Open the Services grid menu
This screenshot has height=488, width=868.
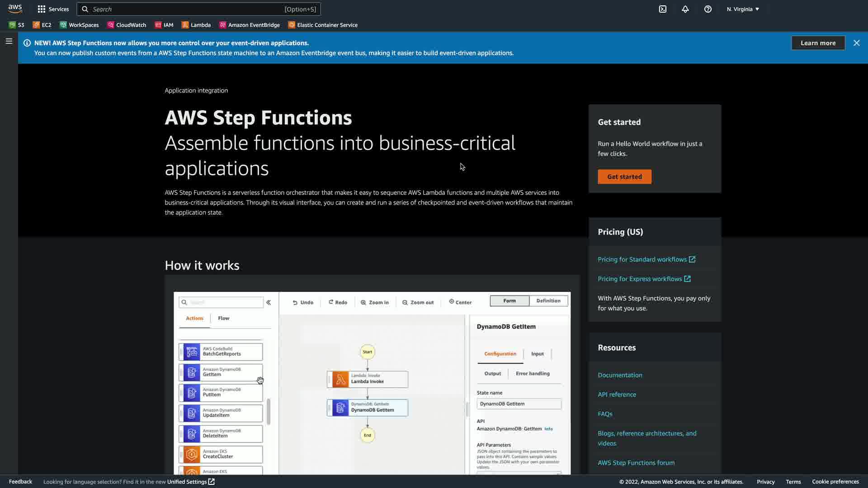coord(53,9)
